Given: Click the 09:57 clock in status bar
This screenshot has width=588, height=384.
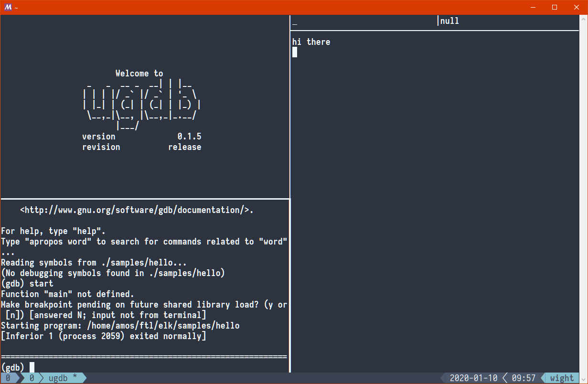Looking at the screenshot, I should pos(524,378).
